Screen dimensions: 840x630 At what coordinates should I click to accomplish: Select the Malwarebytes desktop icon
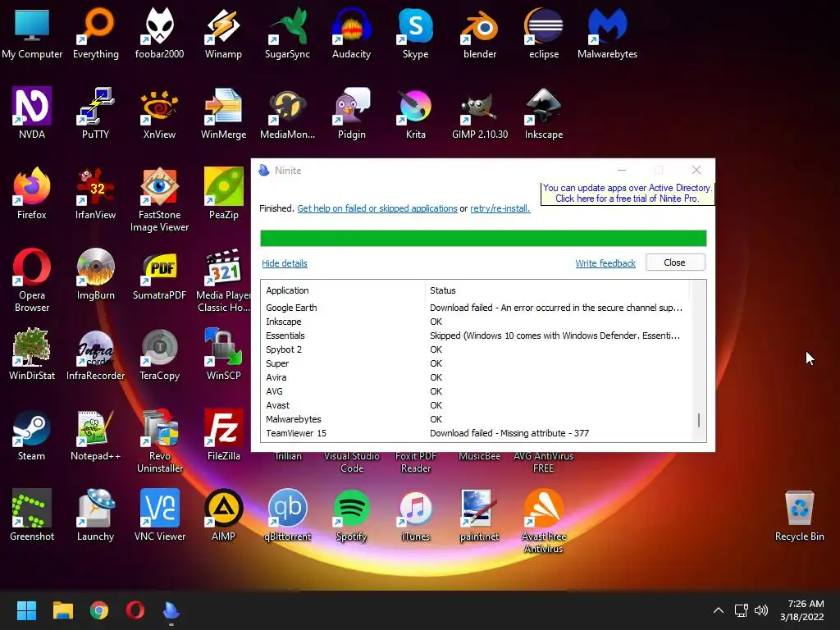608,33
